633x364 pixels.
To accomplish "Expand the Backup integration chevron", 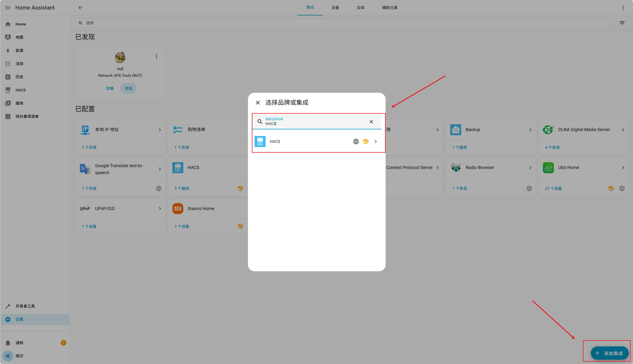I will (x=530, y=130).
